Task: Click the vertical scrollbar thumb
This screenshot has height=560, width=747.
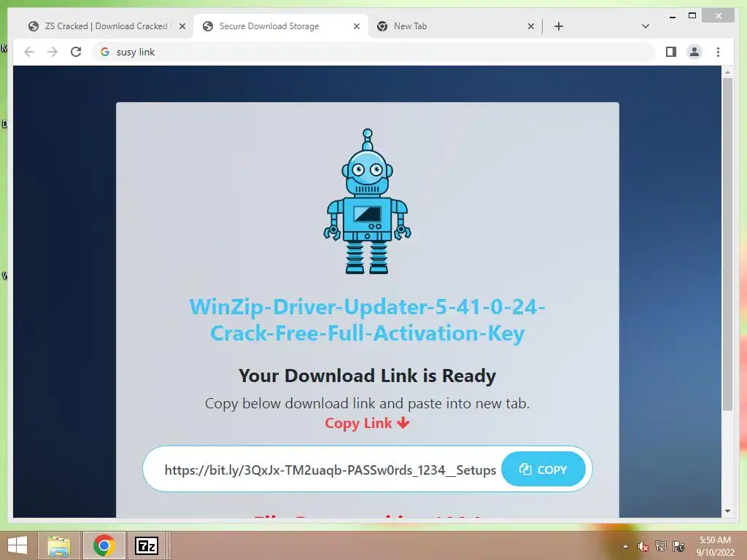Action: 727,243
